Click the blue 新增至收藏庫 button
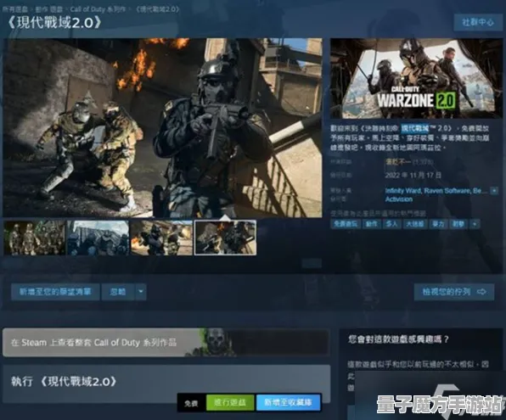The height and width of the screenshot is (420, 506). pyautogui.click(x=288, y=402)
